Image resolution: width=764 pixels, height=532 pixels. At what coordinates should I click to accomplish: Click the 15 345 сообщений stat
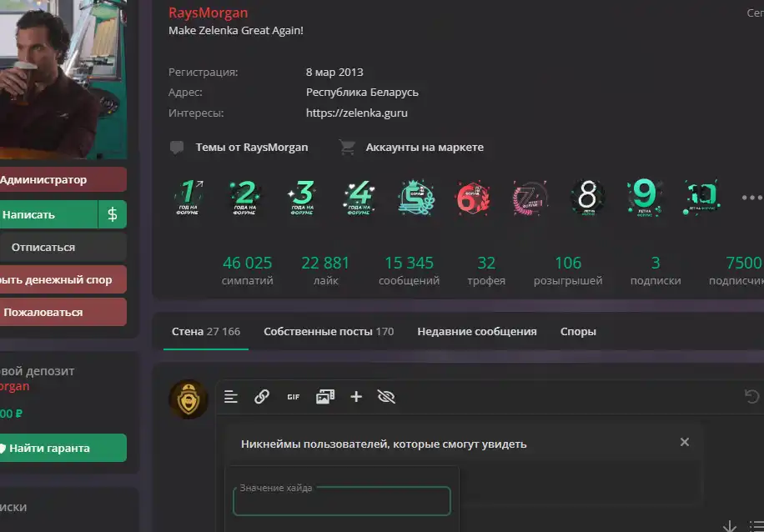[409, 271]
